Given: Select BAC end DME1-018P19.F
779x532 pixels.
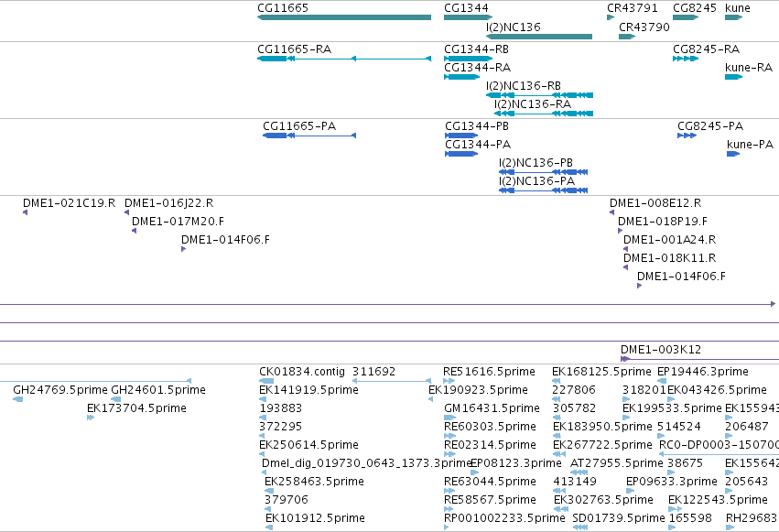Looking at the screenshot, I should 662,222.
